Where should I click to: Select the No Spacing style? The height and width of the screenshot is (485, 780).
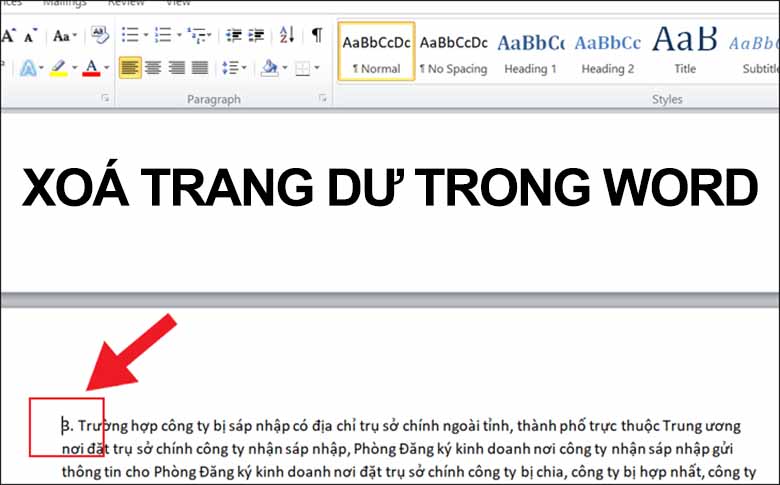click(x=453, y=51)
